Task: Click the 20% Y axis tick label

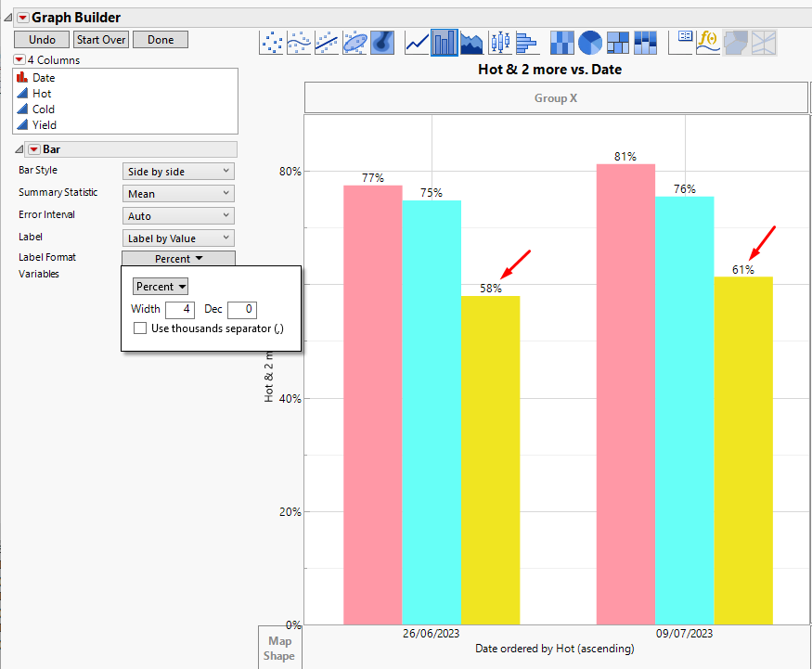Action: click(290, 512)
